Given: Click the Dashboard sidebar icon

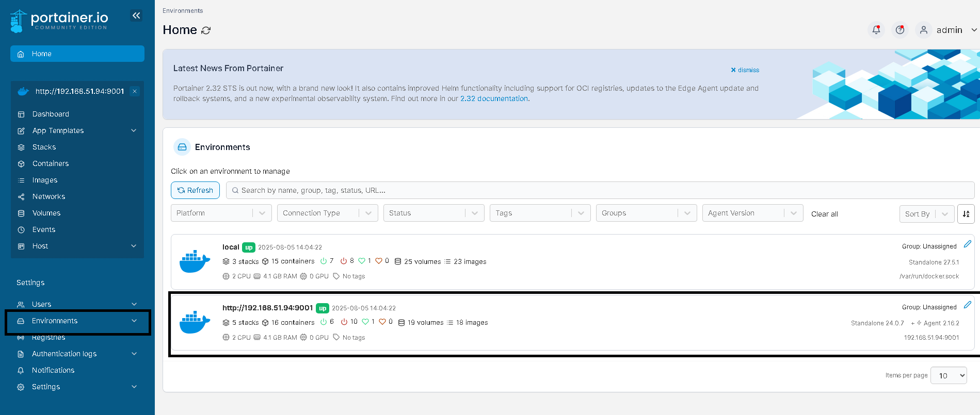Looking at the screenshot, I should (21, 114).
